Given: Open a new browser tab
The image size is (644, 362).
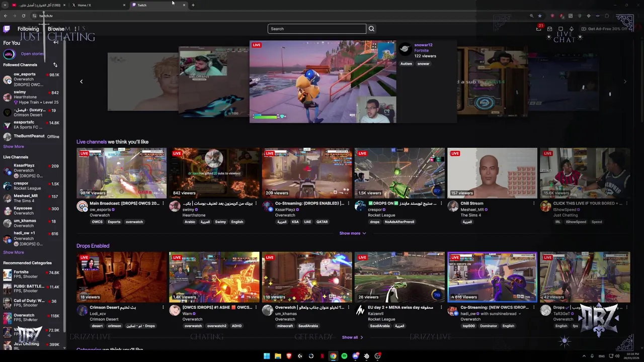Looking at the screenshot, I should (193, 5).
